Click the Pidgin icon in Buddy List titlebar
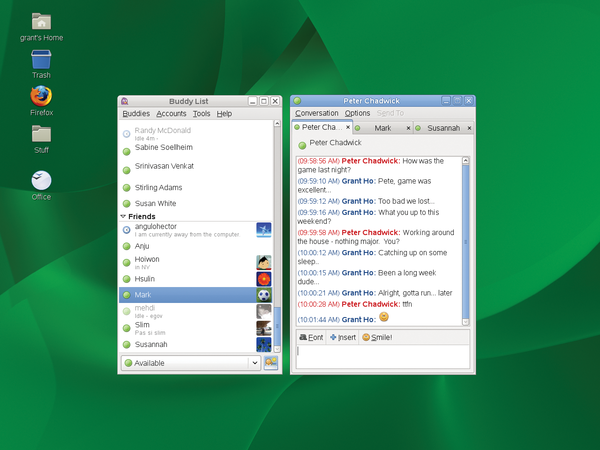The width and height of the screenshot is (600, 450). (124, 101)
